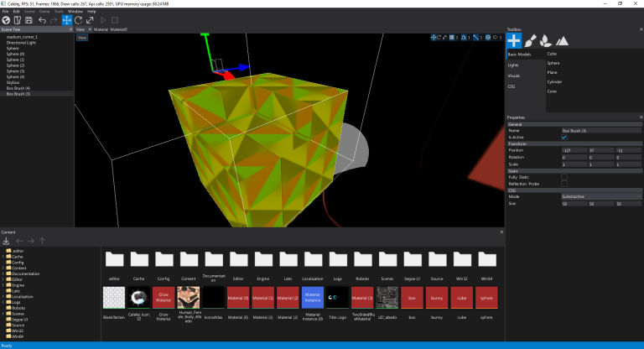The height and width of the screenshot is (349, 644).
Task: Open the CSG Mode Substractive dropdown
Action: [x=600, y=196]
